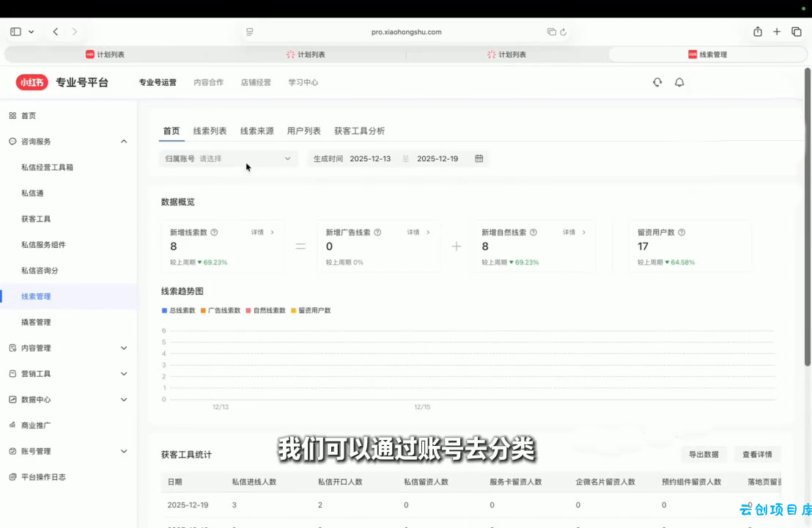
Task: Toggle 总线索数 series in chart legend
Action: point(178,310)
